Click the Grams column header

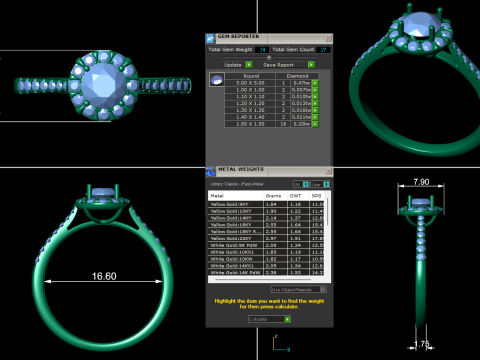click(275, 196)
